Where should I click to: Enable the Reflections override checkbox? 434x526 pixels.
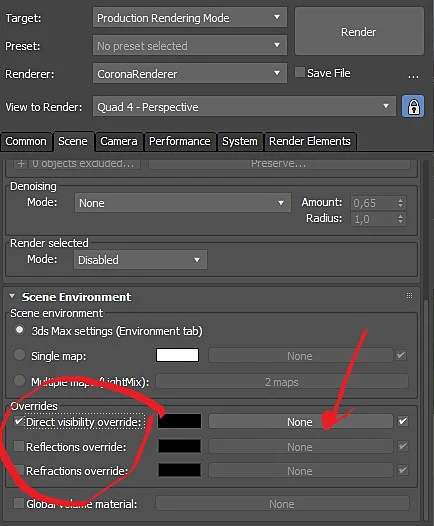pos(19,446)
